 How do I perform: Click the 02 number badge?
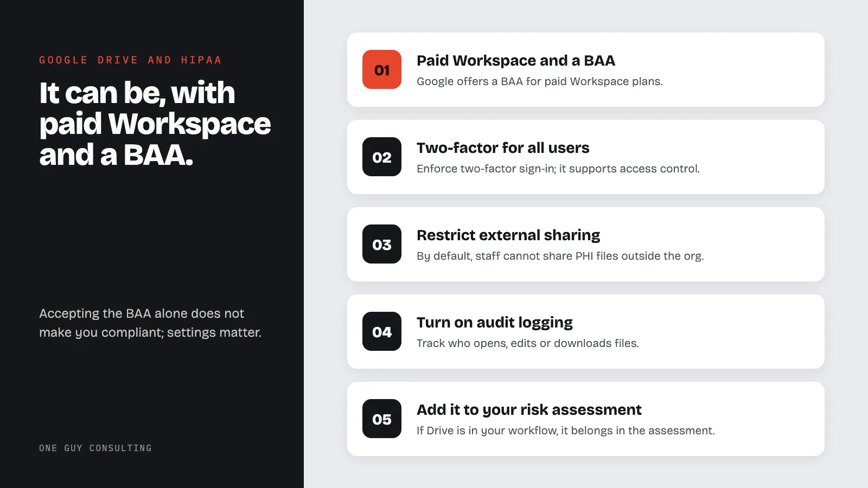(x=382, y=157)
